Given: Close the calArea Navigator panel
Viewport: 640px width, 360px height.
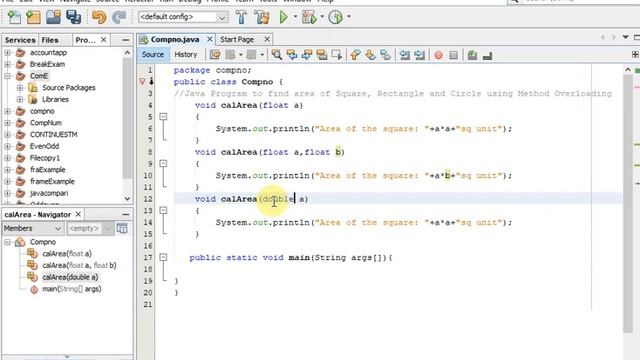Looking at the screenshot, I should [78, 214].
